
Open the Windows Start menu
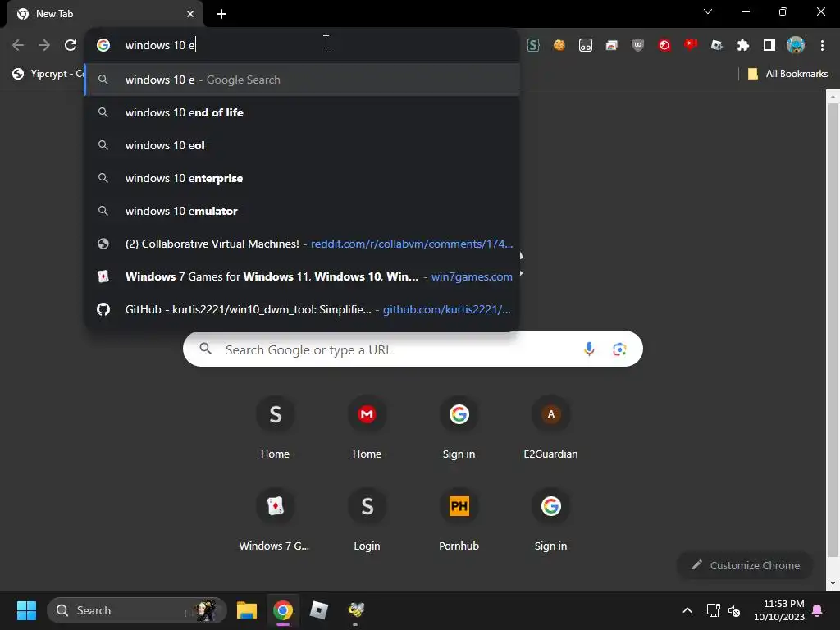26,610
